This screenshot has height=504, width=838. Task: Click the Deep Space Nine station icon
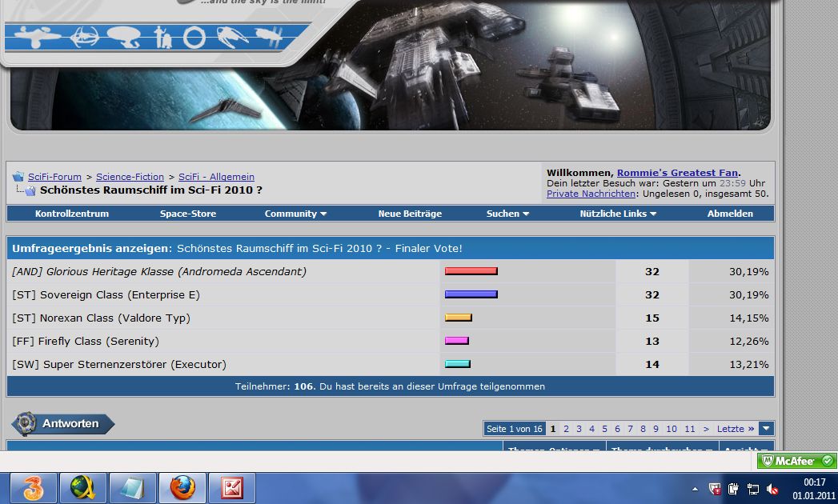(84, 37)
